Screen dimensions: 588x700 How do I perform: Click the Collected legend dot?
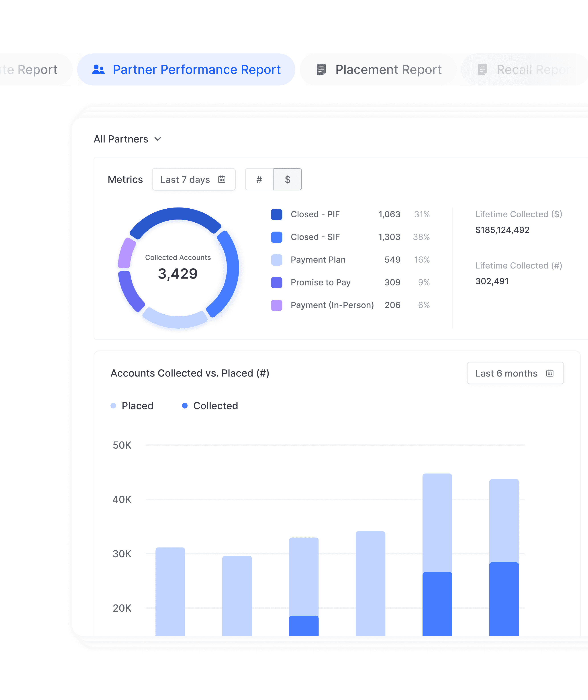pyautogui.click(x=185, y=406)
